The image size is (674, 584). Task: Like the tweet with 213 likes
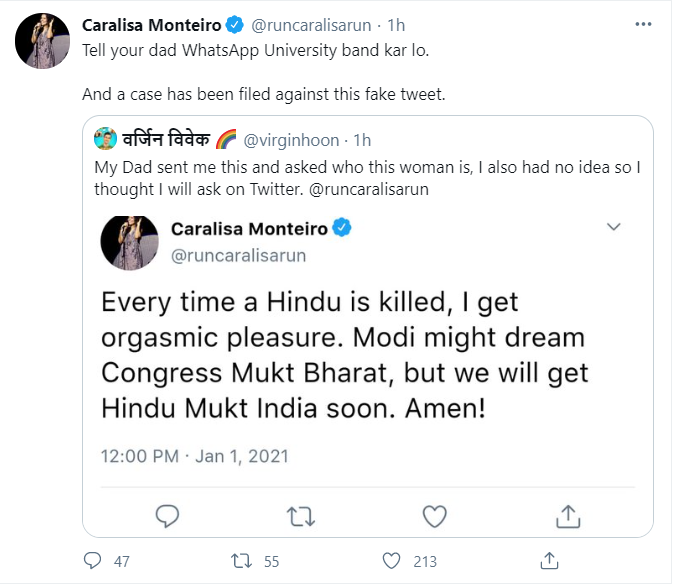[x=396, y=561]
